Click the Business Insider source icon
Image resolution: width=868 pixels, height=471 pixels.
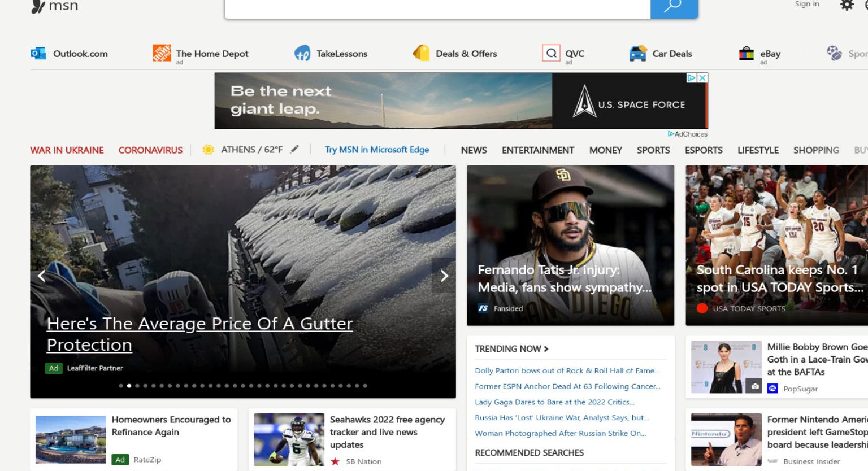(772, 461)
